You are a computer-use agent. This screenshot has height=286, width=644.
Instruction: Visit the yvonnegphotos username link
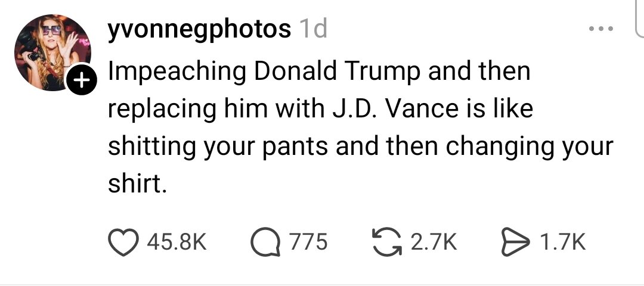[x=199, y=28]
